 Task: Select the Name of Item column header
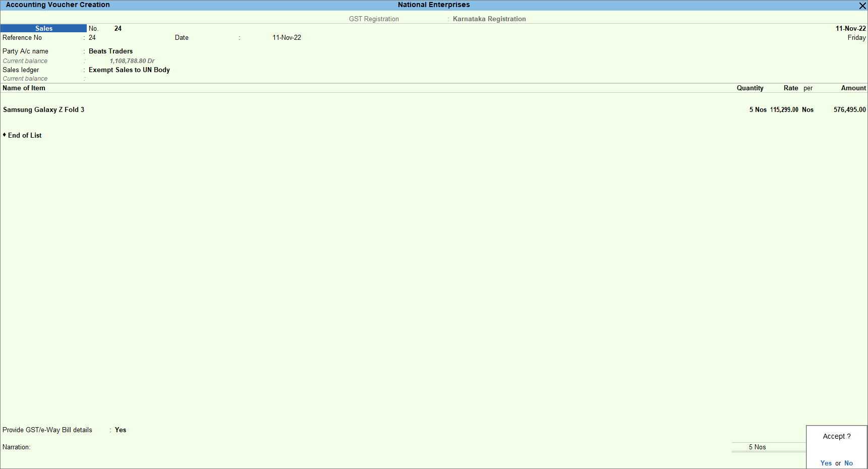coord(24,88)
